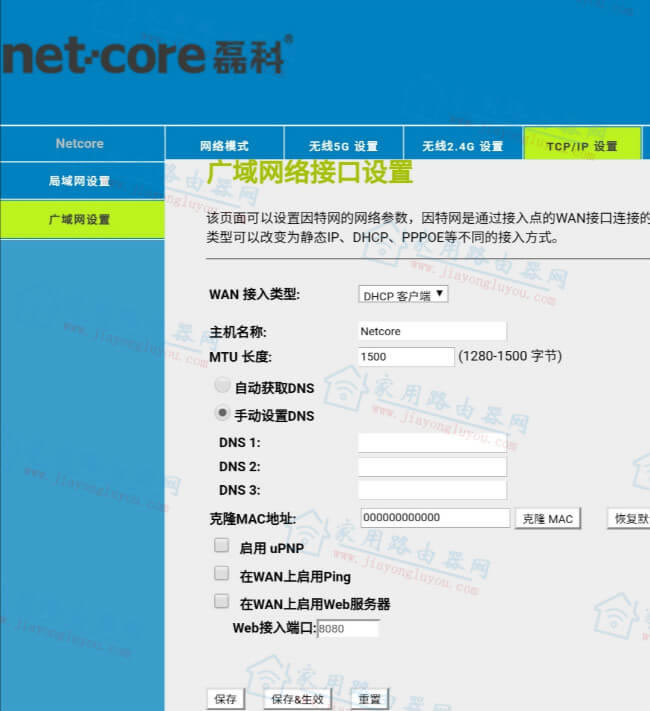Click the (1280-1500 字节) hint text
Image resolution: width=650 pixels, height=711 pixels.
tap(510, 356)
